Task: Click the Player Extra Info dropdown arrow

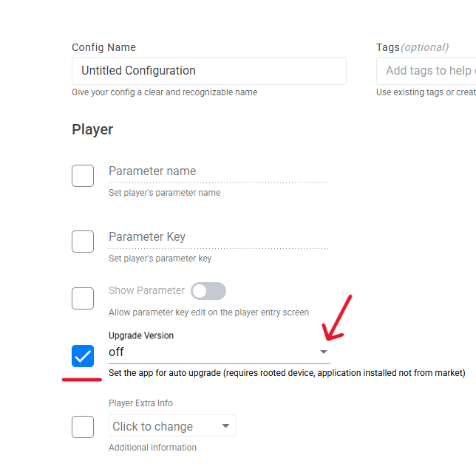Action: 226,426
